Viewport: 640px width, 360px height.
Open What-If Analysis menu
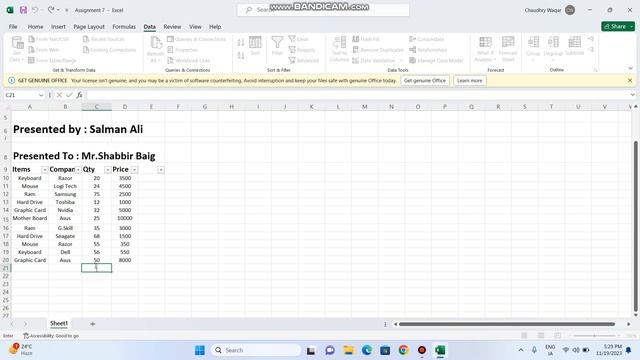[x=485, y=49]
